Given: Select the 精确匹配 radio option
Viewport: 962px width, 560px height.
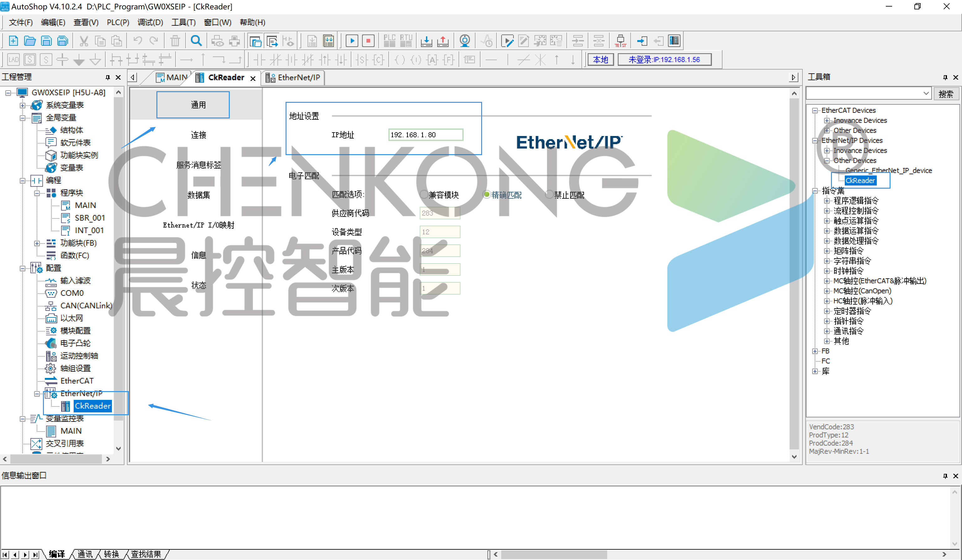Looking at the screenshot, I should 486,194.
